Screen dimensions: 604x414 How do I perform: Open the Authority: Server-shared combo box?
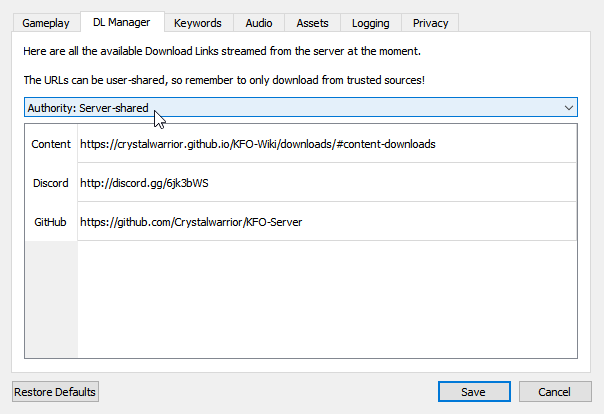(301, 107)
